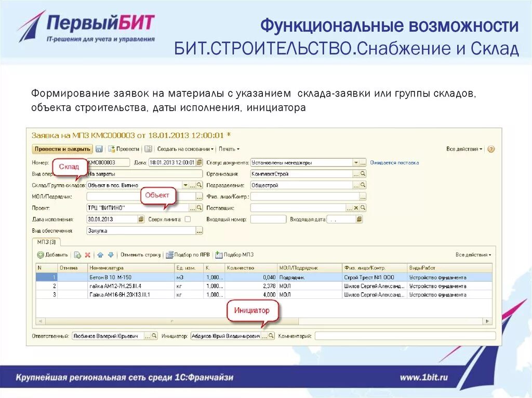
Task: Click the Провести и закрыть button
Action: (62, 149)
